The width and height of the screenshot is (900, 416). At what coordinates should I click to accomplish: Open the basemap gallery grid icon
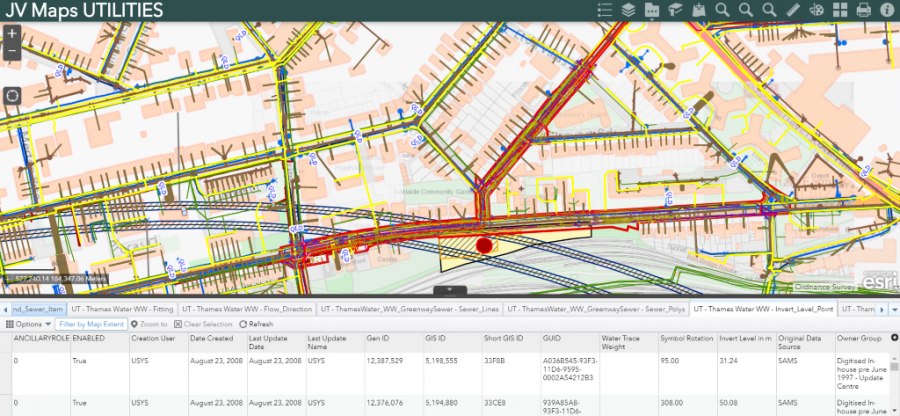coord(839,10)
